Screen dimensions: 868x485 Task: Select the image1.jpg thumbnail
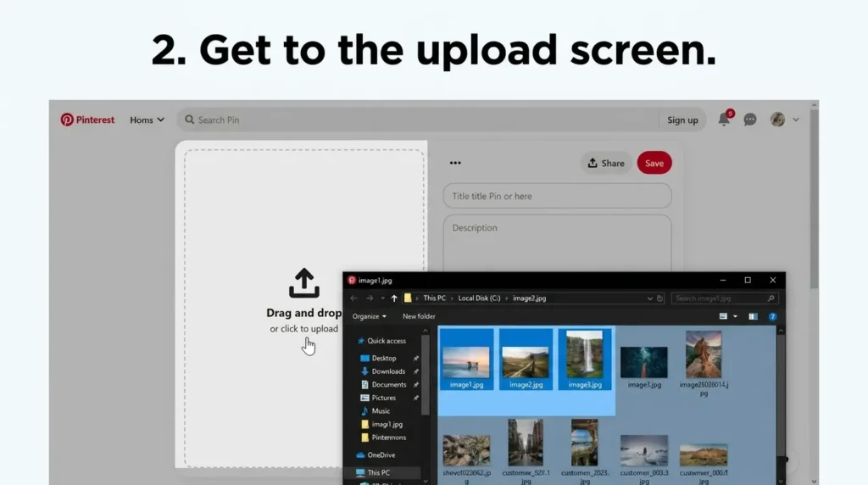point(466,360)
